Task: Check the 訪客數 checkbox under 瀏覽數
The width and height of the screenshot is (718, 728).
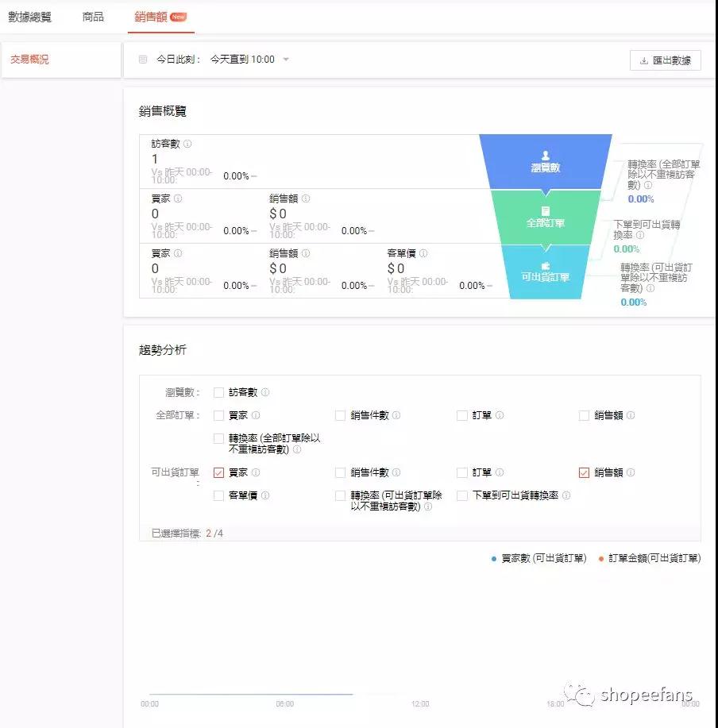Action: tap(219, 391)
